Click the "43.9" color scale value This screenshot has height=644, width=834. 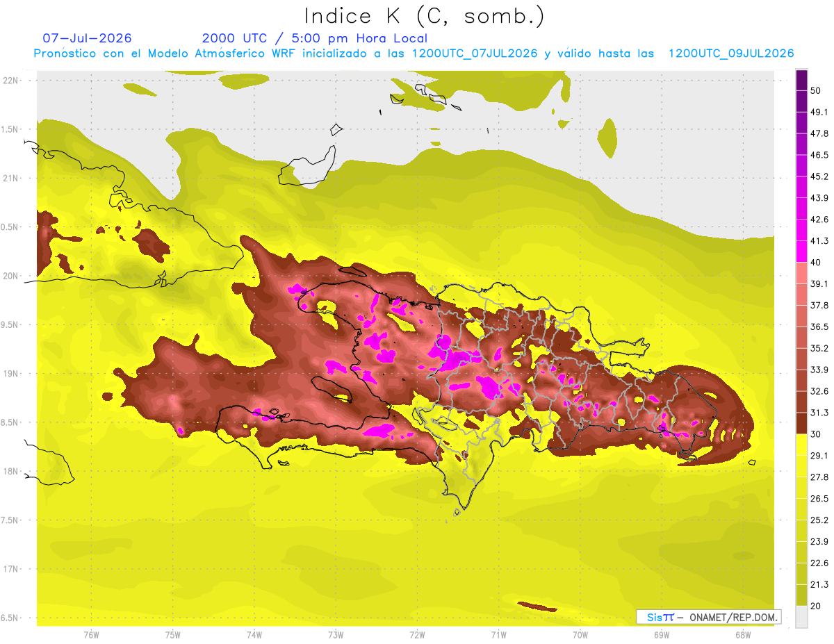[x=819, y=198]
